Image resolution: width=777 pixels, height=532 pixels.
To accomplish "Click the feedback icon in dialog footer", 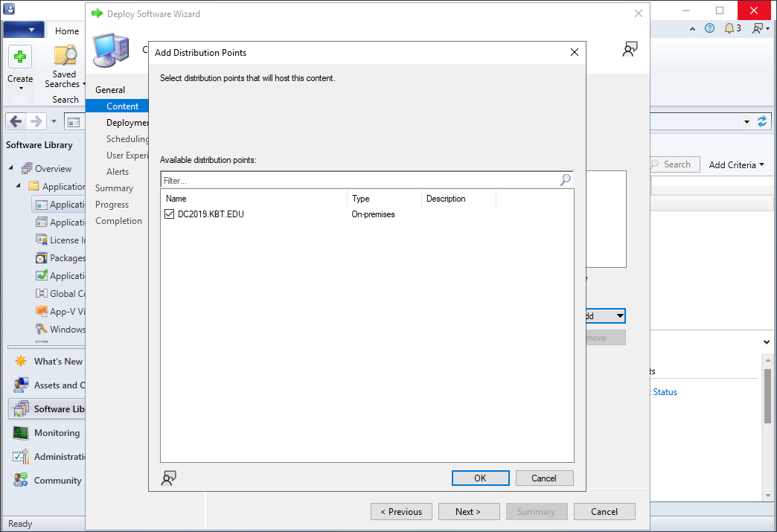I will pyautogui.click(x=169, y=478).
